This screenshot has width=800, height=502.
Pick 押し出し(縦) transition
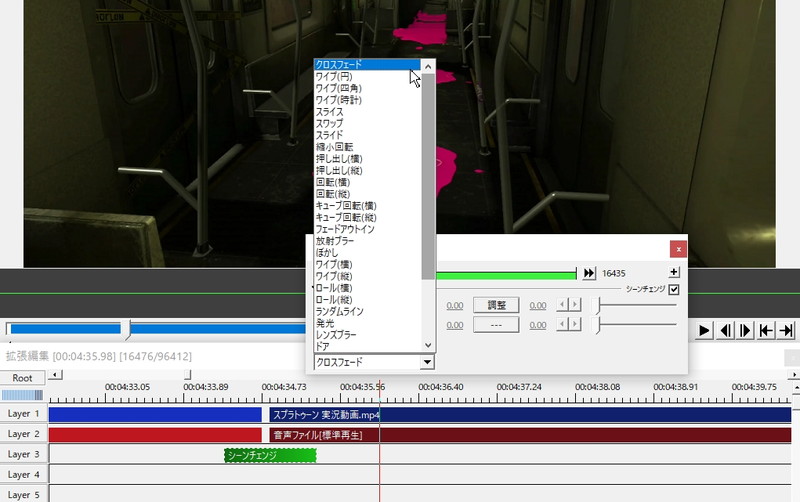coord(367,170)
